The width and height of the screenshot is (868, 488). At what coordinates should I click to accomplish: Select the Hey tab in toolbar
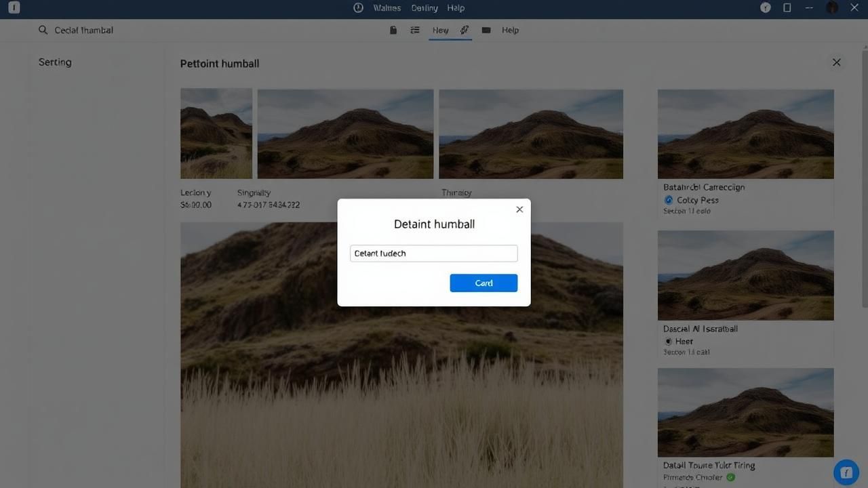point(440,30)
